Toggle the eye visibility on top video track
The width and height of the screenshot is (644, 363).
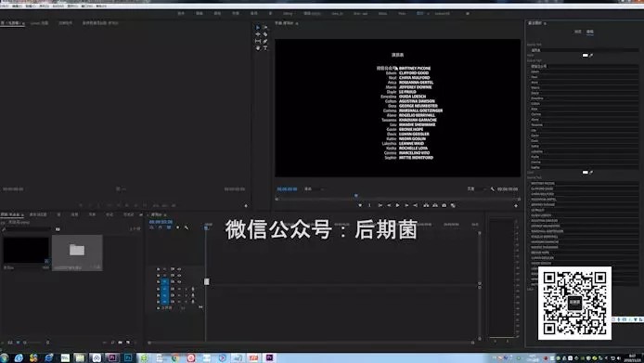[179, 269]
